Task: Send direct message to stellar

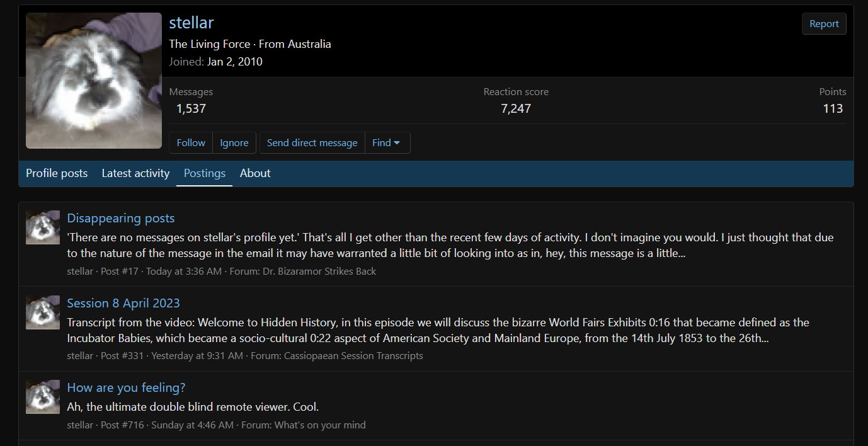Action: 312,143
